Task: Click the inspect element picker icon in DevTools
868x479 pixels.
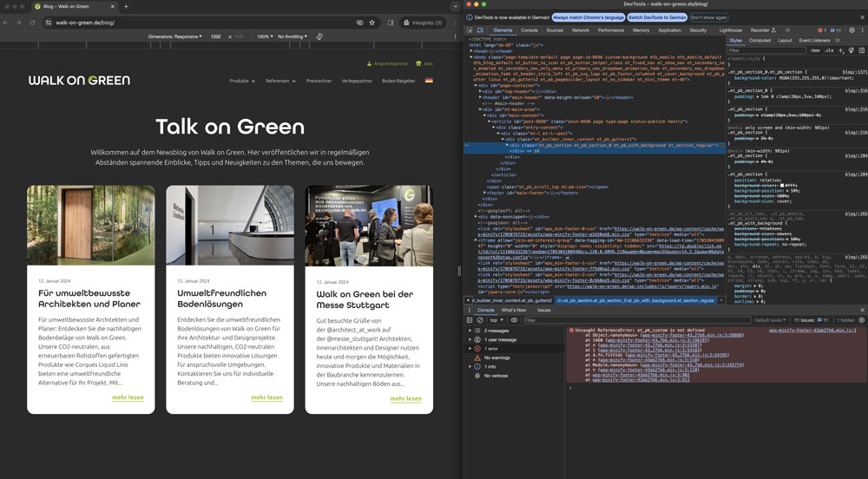Action: [470, 30]
